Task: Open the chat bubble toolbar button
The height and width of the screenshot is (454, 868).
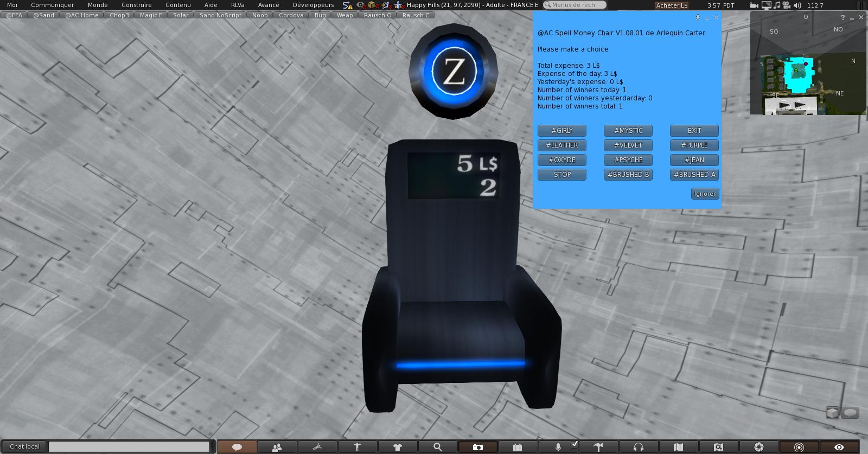Action: (x=237, y=447)
